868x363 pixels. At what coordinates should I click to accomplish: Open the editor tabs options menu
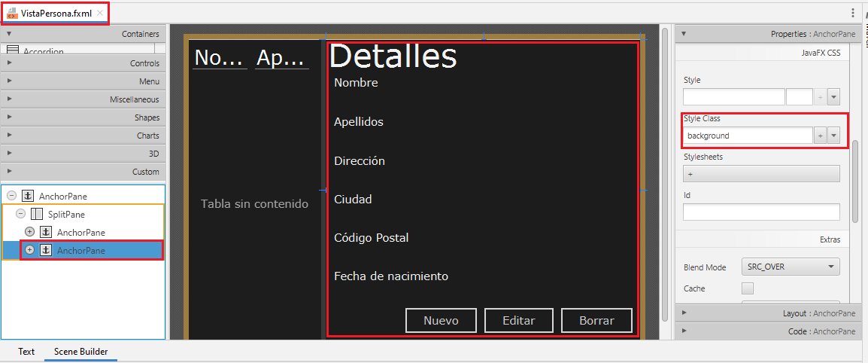(x=852, y=14)
